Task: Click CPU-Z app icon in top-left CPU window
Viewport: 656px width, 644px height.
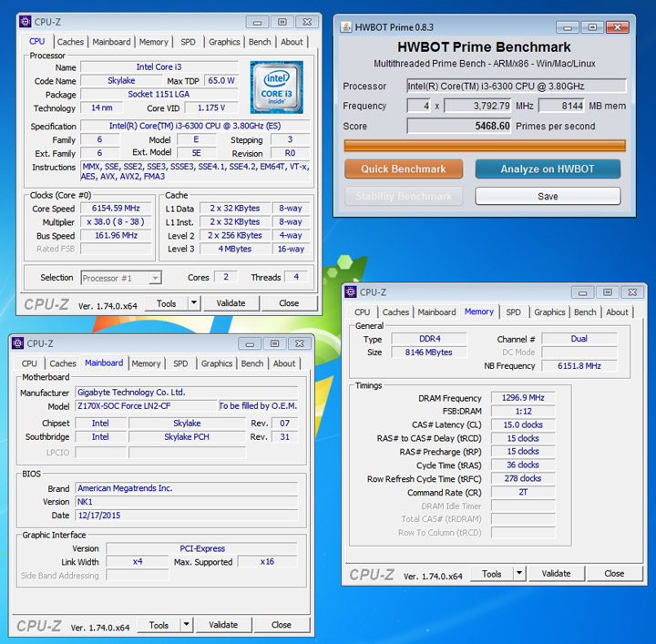Action: point(26,22)
